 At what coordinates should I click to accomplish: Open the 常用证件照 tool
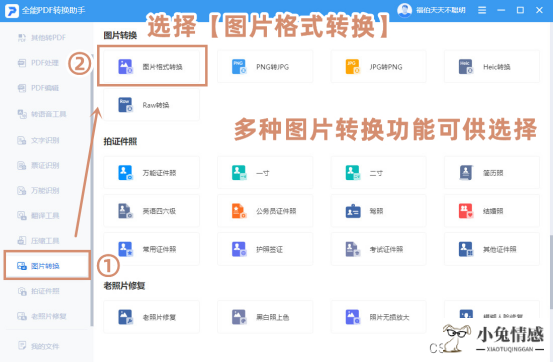[x=152, y=249]
